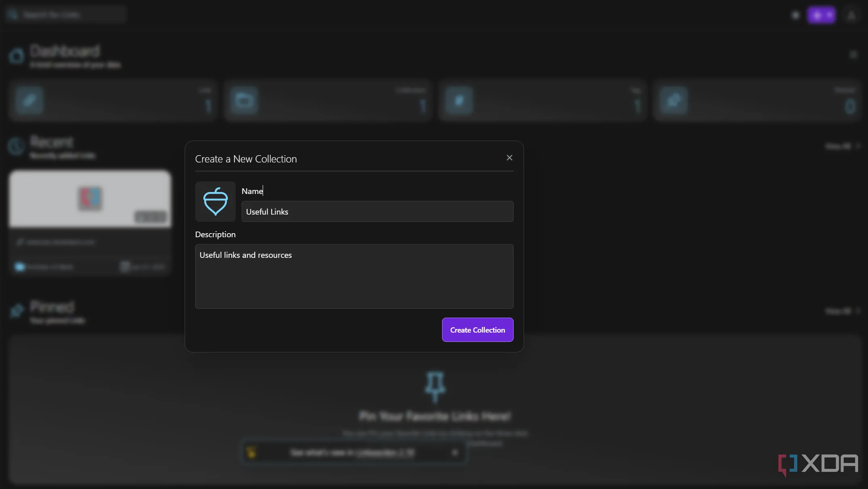The width and height of the screenshot is (868, 489).
Task: Dismiss the what's new announcement bar
Action: (455, 452)
